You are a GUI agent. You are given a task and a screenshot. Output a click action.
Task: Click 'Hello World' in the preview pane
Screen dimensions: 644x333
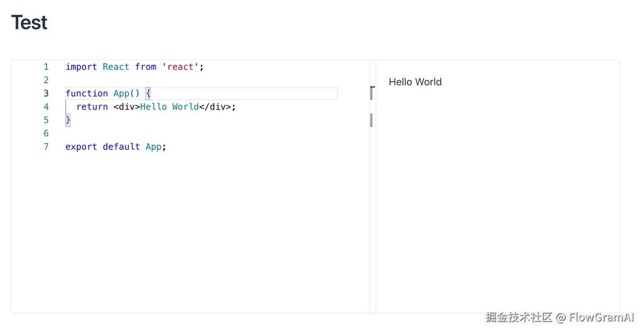415,82
